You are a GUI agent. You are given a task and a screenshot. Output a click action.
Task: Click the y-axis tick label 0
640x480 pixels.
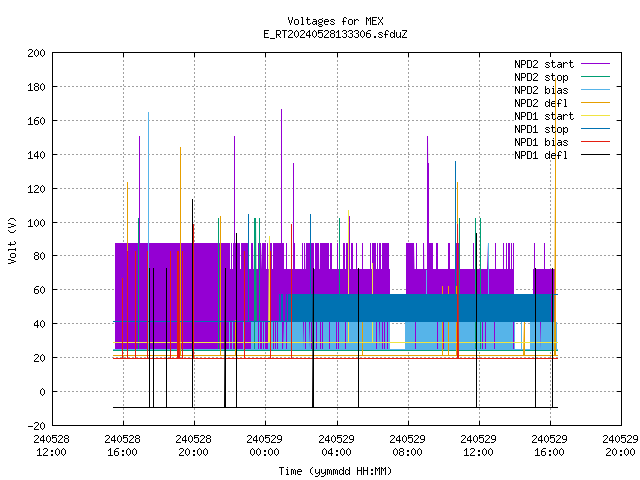click(x=42, y=392)
